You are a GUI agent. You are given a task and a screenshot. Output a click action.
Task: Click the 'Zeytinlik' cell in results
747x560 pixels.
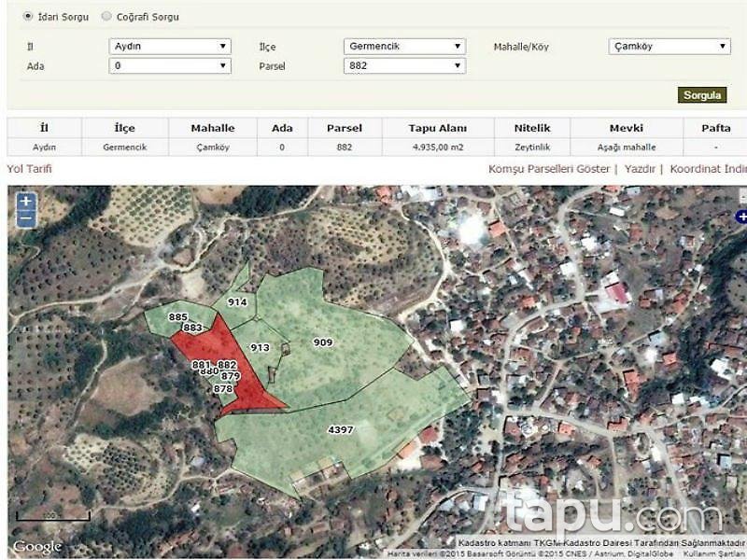click(532, 147)
